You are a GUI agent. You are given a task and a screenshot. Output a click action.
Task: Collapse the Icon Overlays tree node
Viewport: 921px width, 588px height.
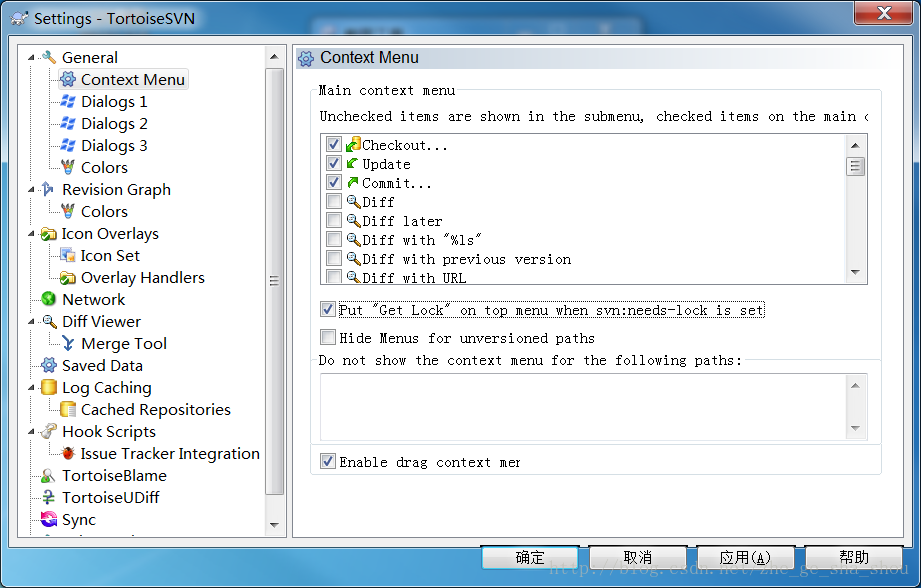click(x=31, y=234)
